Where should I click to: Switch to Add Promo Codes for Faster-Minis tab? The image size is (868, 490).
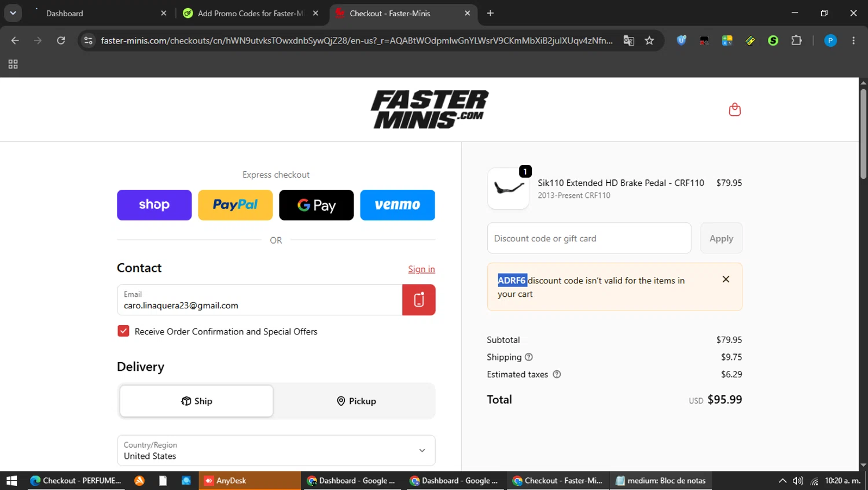pyautogui.click(x=251, y=13)
